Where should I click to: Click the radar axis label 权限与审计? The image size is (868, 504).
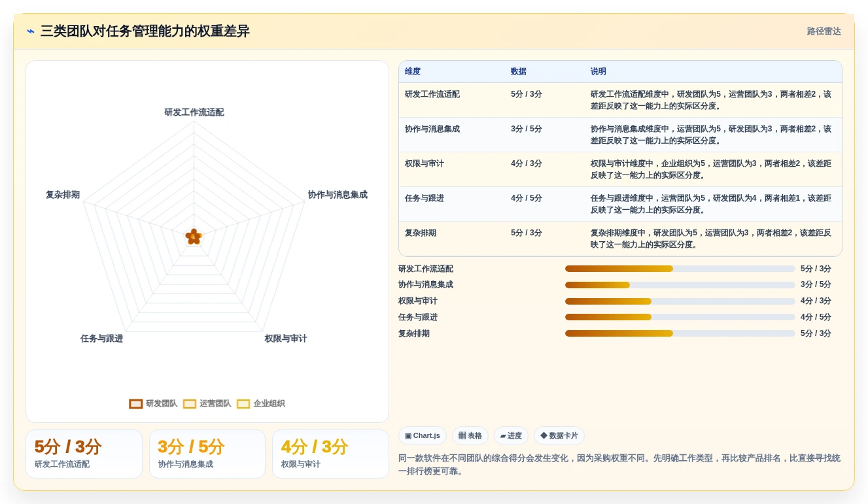tap(286, 339)
